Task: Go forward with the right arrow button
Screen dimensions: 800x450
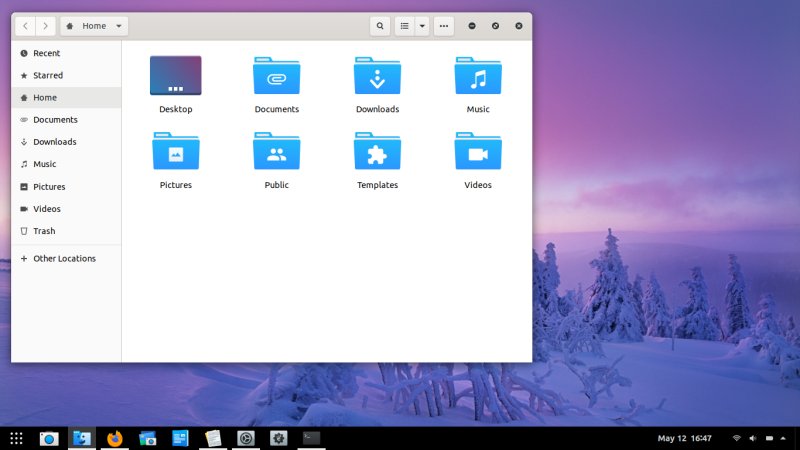Action: click(x=45, y=26)
